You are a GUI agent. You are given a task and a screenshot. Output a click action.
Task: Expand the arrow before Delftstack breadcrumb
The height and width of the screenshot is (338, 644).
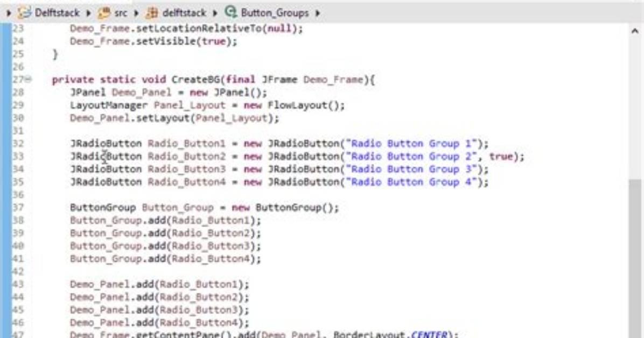click(x=9, y=13)
